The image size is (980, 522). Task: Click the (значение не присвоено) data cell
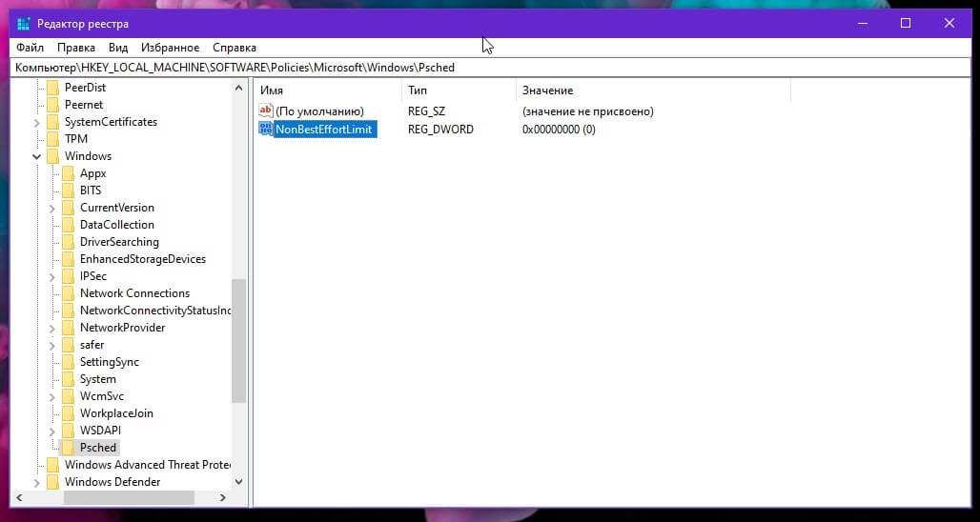pyautogui.click(x=588, y=111)
